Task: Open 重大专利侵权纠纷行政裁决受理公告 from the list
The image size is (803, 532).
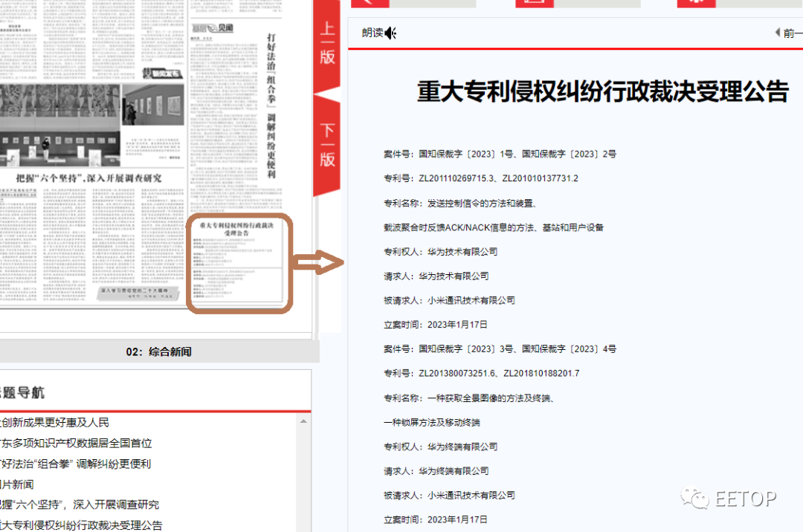Action: click(78, 525)
